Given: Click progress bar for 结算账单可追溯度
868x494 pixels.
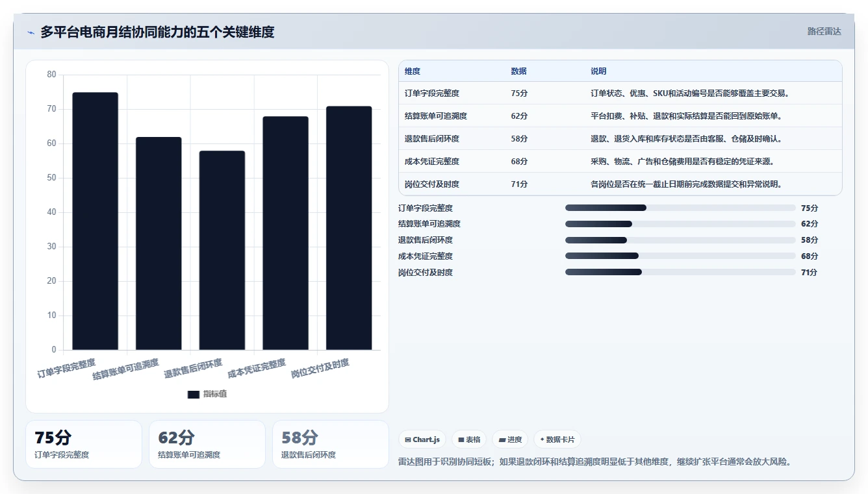Looking at the screenshot, I should (x=680, y=224).
